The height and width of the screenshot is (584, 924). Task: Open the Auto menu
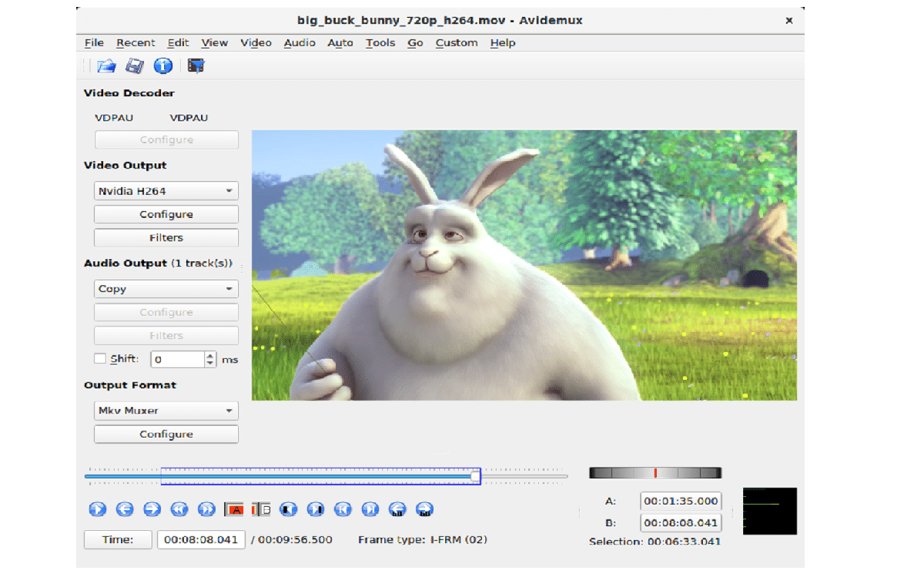tap(340, 43)
